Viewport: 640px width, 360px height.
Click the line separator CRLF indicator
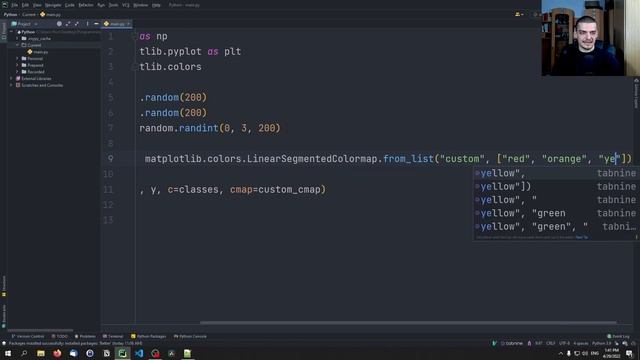[x=551, y=344]
